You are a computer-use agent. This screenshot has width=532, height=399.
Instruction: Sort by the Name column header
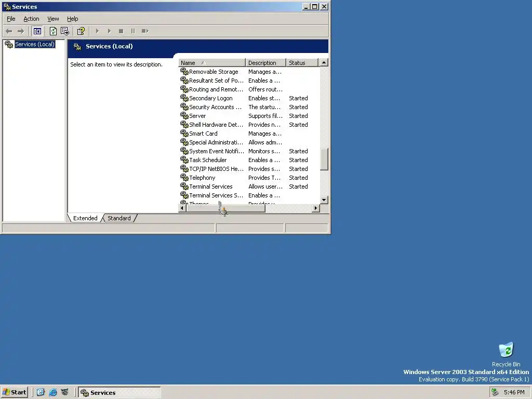point(212,63)
